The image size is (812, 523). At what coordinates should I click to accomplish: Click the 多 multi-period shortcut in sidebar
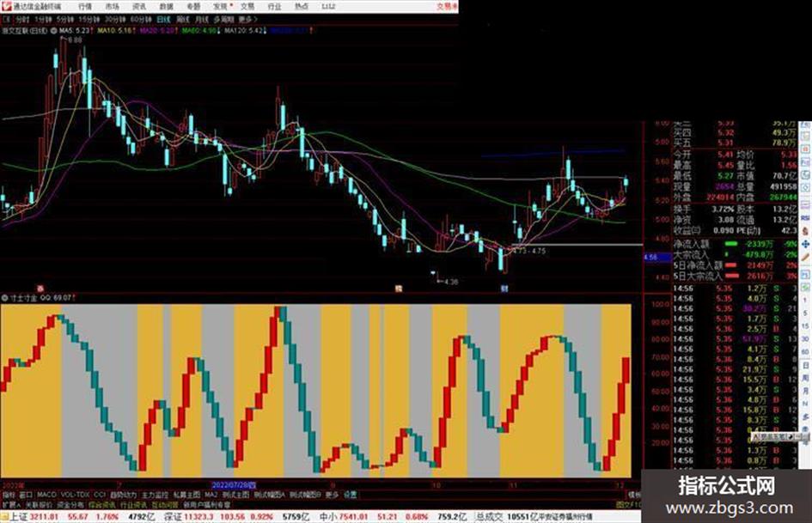tap(805, 417)
